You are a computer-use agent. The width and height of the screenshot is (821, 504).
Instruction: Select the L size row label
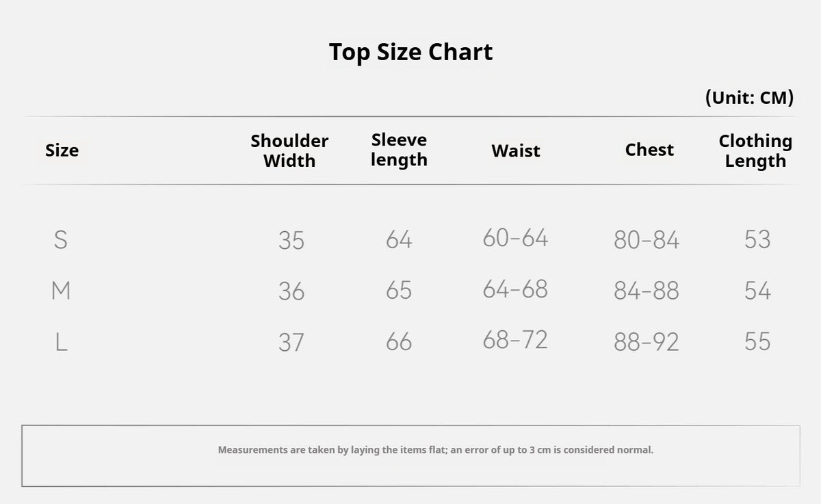coord(61,341)
